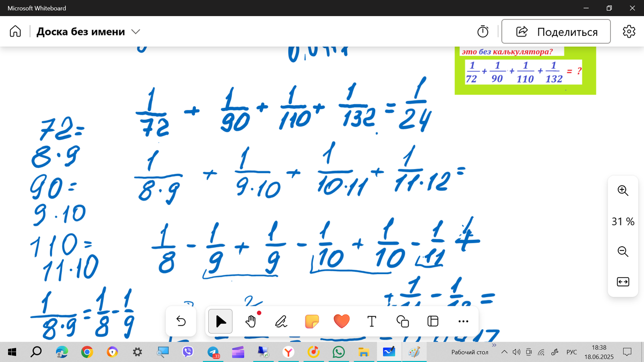644x362 pixels.
Task: Open Whiteboard settings gear
Action: tap(628, 31)
